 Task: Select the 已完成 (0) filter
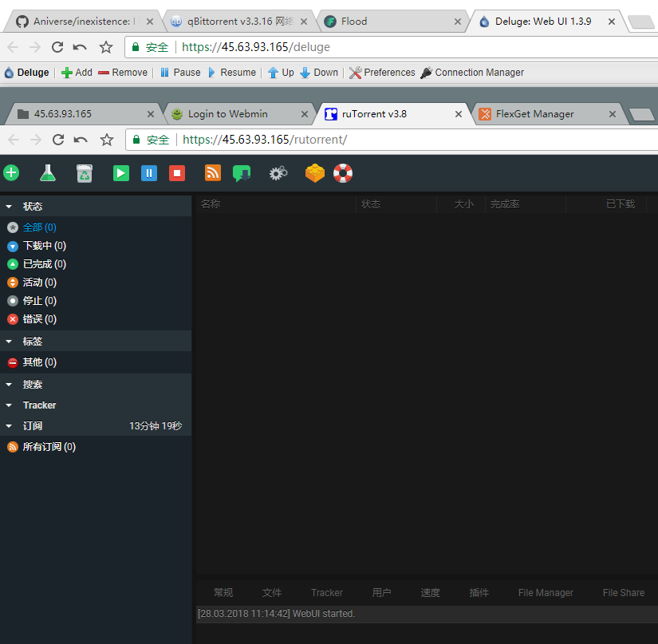coord(37,264)
